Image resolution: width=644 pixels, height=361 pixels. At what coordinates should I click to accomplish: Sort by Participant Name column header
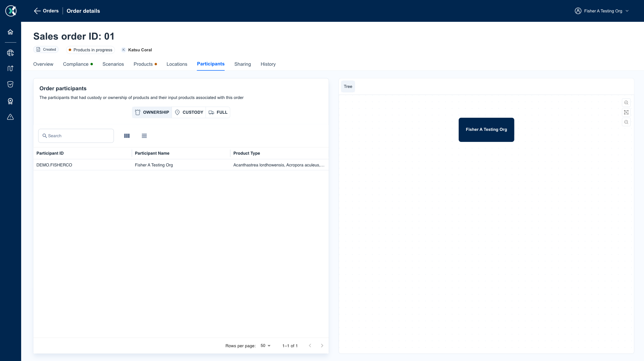coord(152,153)
